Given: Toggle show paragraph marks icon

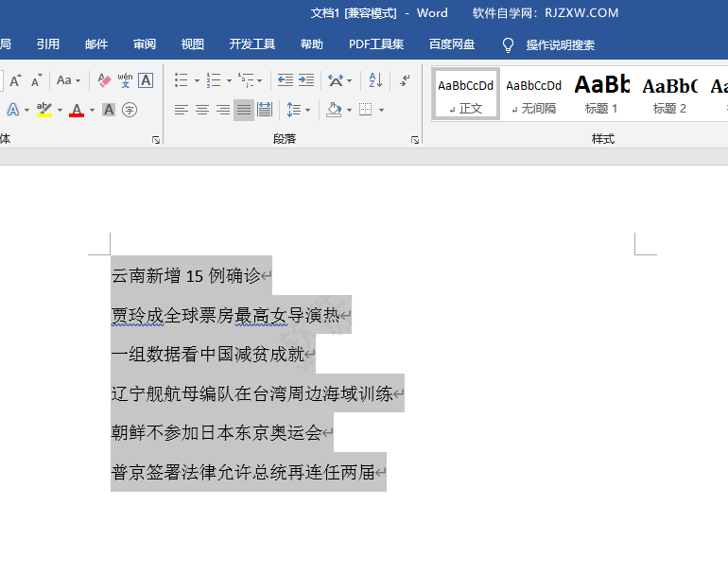Looking at the screenshot, I should click(x=405, y=80).
